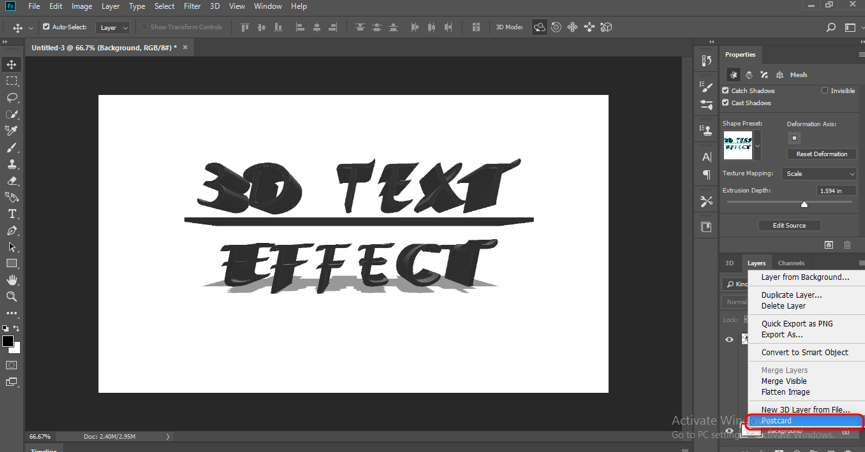Select the Lasso tool
The height and width of the screenshot is (452, 865).
[12, 98]
